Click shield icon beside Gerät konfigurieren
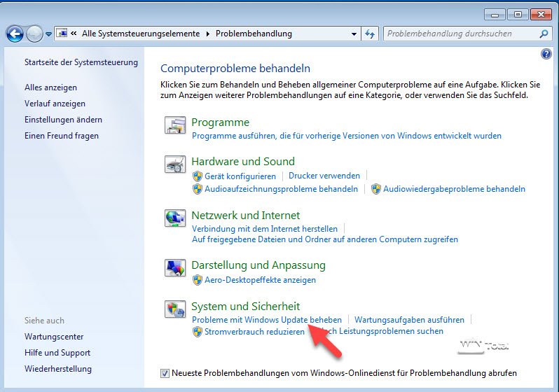 [197, 176]
